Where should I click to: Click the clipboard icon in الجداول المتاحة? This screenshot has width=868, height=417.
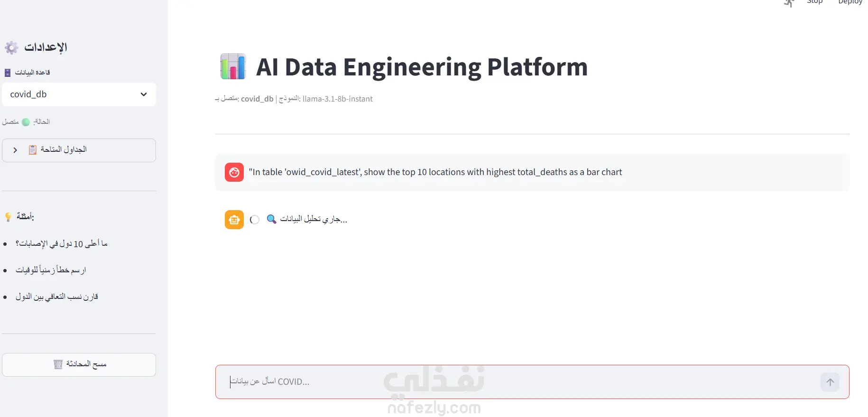33,150
